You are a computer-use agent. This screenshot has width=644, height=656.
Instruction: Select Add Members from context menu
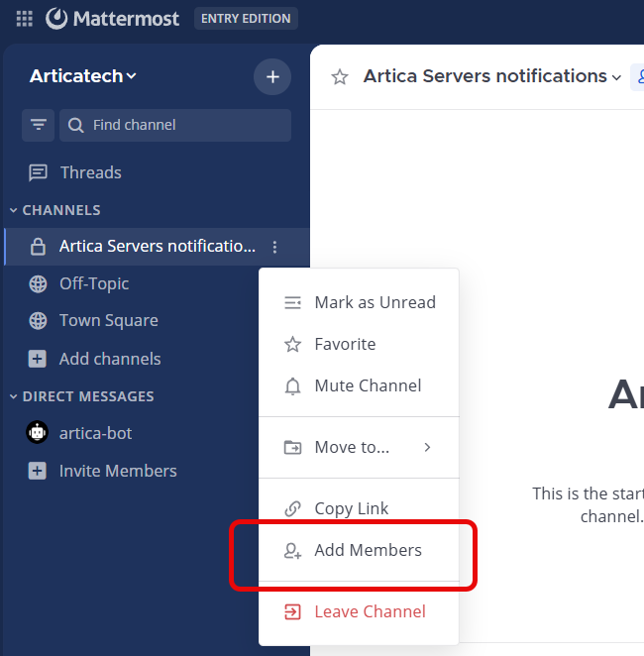[x=368, y=550]
